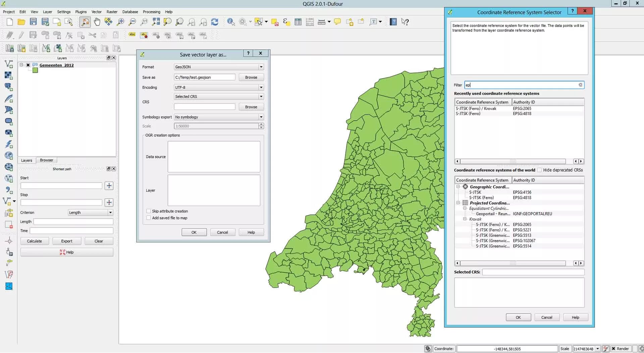This screenshot has width=644, height=353.
Task: Open the Symbology export dropdown
Action: coord(219,117)
